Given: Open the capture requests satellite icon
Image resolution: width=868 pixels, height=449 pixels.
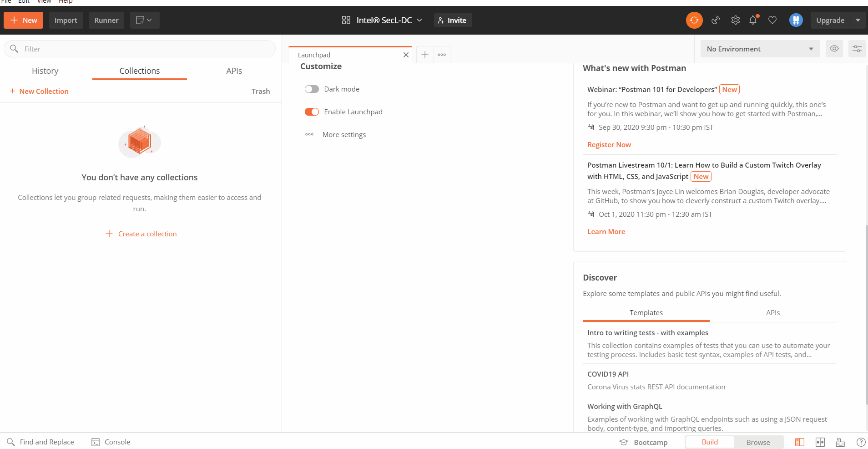Looking at the screenshot, I should click(x=716, y=20).
